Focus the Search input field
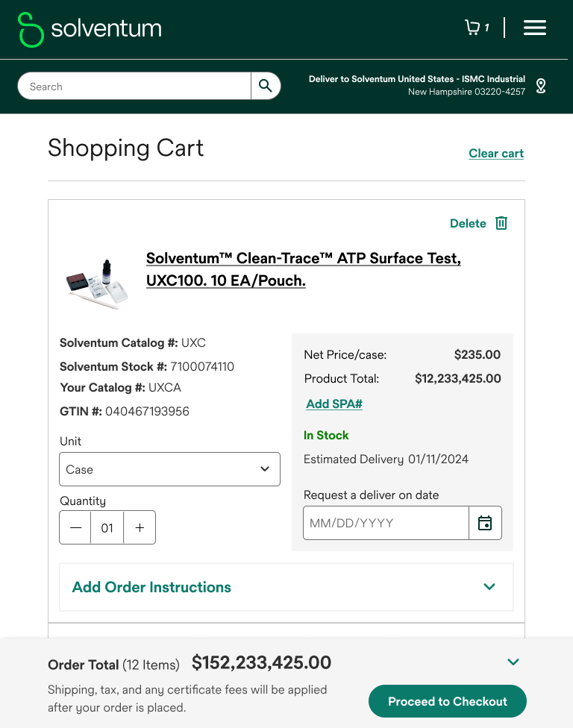 134,86
